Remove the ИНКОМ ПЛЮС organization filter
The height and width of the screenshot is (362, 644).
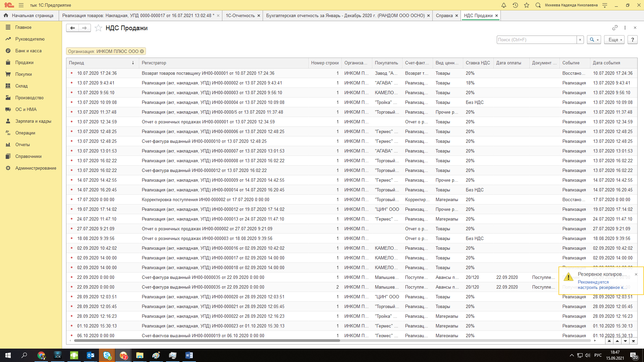coord(142,51)
